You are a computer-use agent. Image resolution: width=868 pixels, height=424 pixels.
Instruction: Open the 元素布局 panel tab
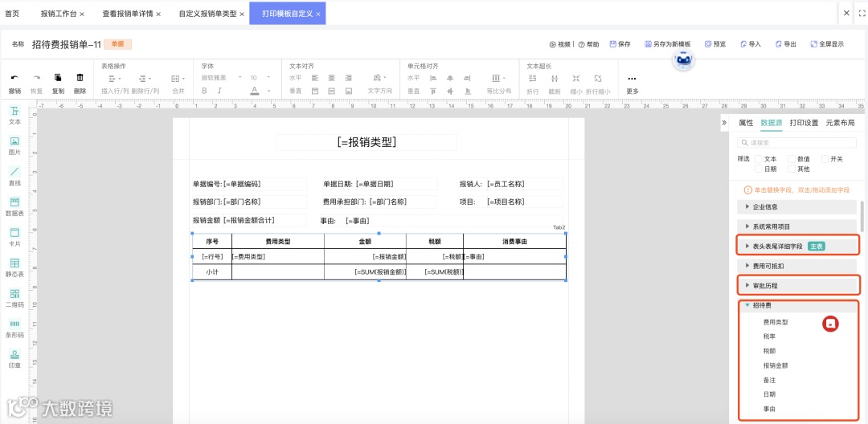(x=840, y=123)
